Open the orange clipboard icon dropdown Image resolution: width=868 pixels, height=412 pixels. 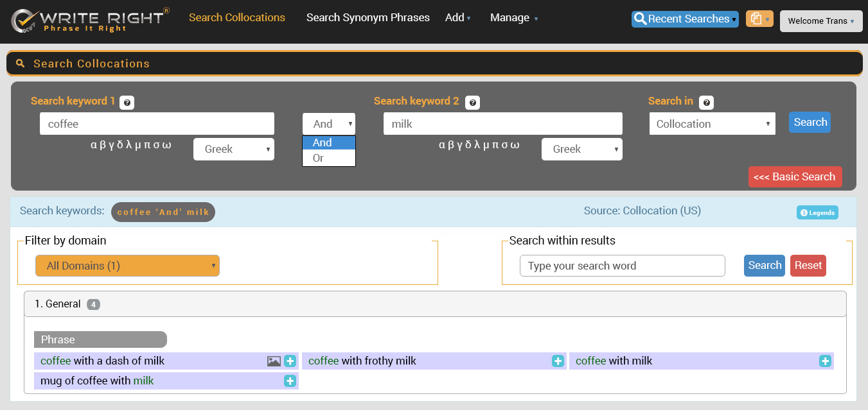pos(759,19)
